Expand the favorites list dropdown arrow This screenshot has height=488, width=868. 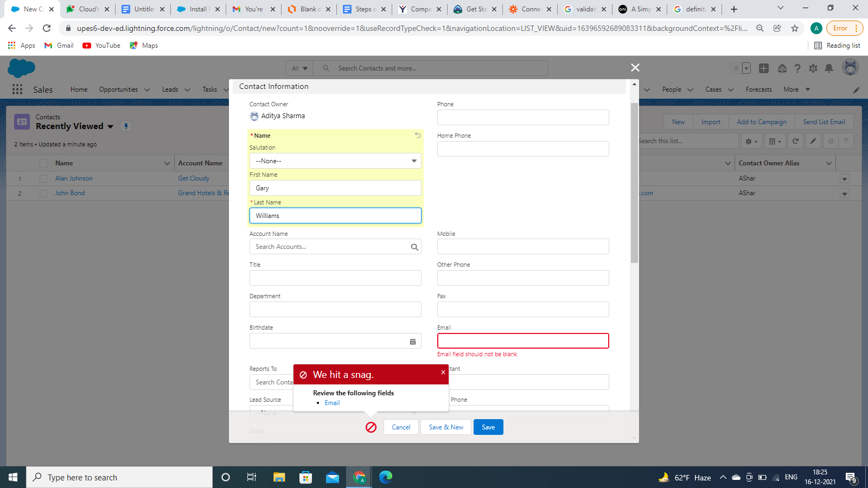(x=746, y=68)
